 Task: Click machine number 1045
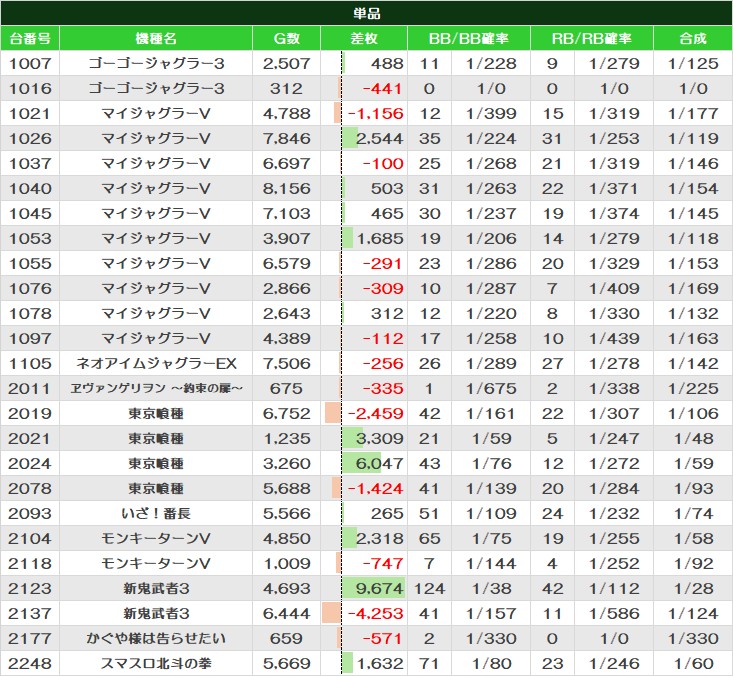pos(30,214)
